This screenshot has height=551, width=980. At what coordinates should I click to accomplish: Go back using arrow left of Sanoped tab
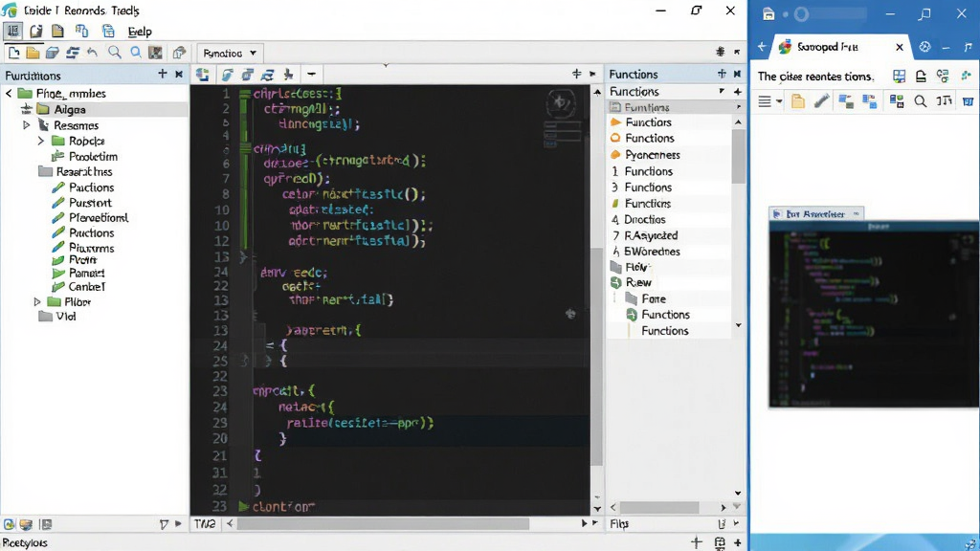tap(761, 47)
